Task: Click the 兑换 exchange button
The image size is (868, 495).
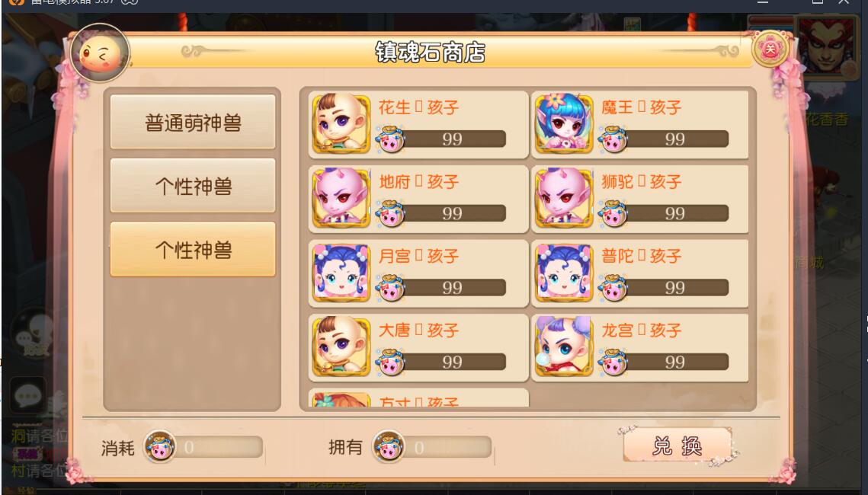Action: pyautogui.click(x=677, y=445)
